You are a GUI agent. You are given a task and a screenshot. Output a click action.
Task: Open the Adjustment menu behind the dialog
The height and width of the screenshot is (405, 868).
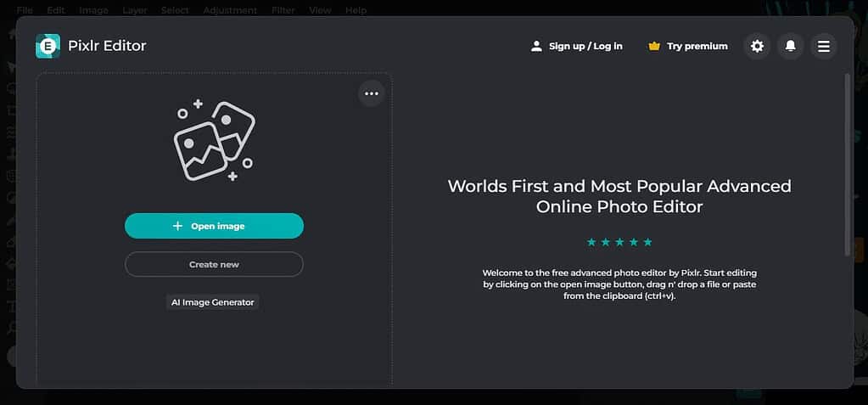(x=230, y=10)
